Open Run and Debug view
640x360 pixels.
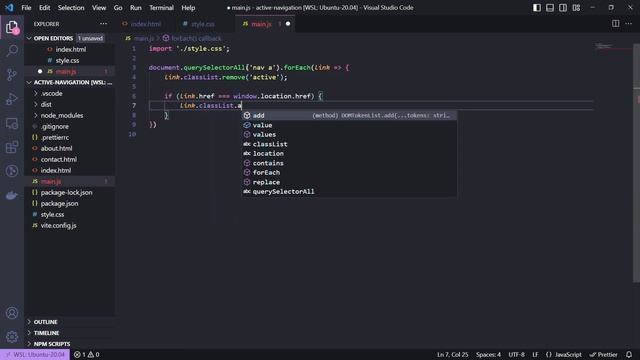coord(12,99)
